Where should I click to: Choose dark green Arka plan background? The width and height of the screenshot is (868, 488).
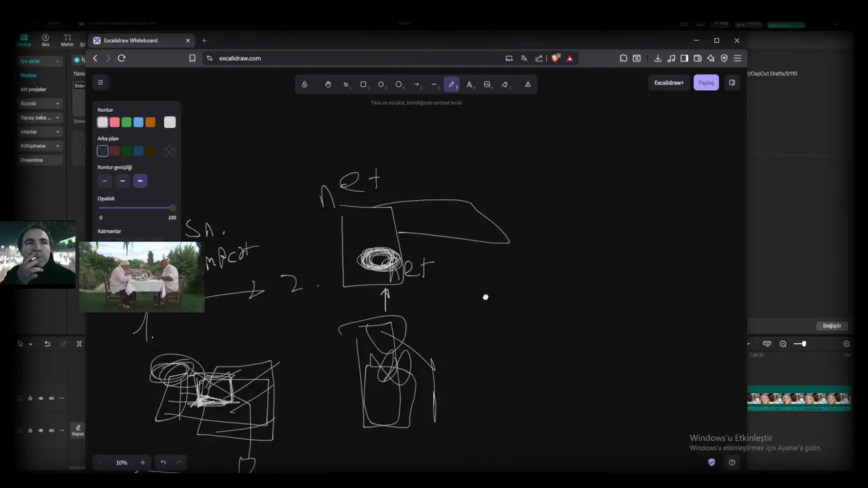(x=126, y=151)
